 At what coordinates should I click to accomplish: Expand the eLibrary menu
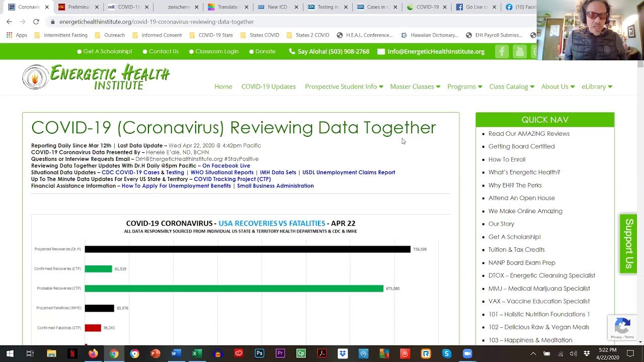pyautogui.click(x=597, y=86)
